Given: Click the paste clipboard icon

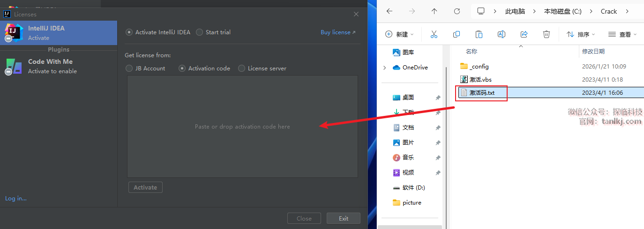Looking at the screenshot, I should point(479,34).
